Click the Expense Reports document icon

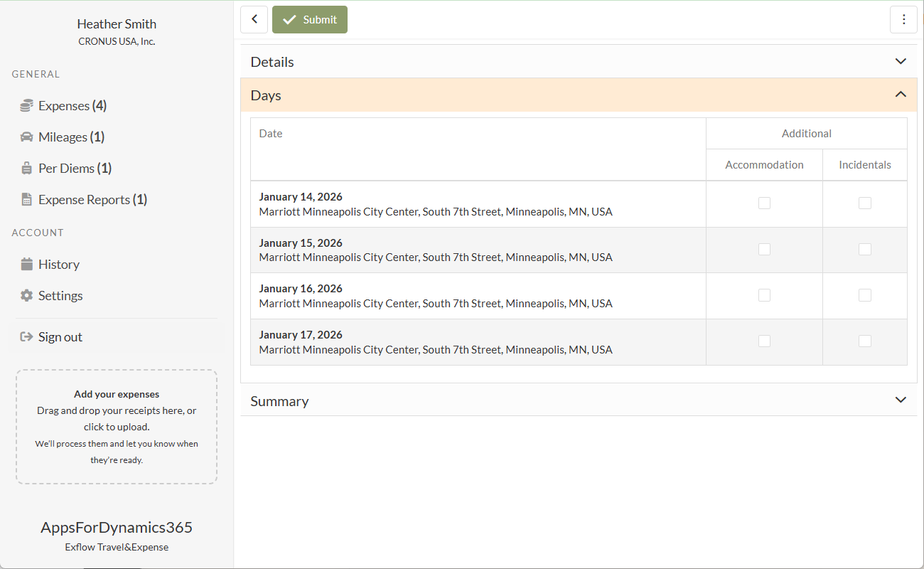tap(26, 200)
